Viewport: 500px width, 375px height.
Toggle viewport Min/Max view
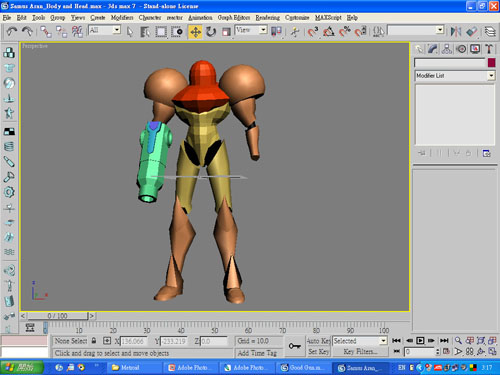click(x=492, y=351)
